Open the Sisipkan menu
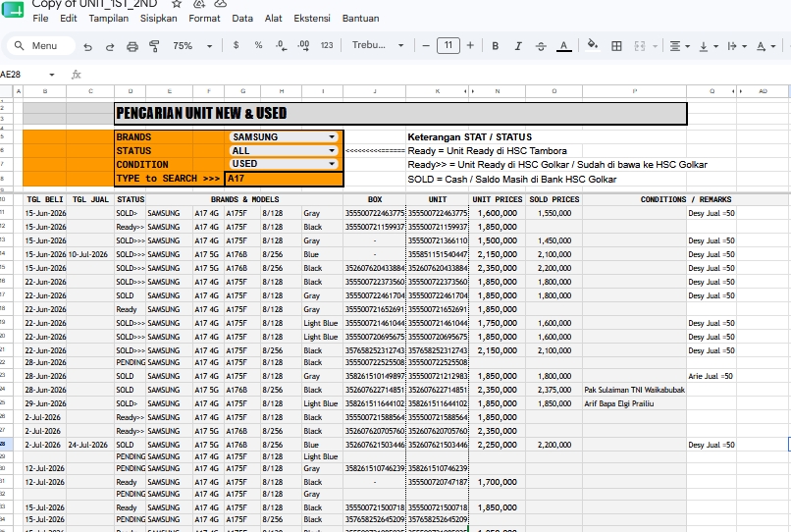 coord(158,19)
